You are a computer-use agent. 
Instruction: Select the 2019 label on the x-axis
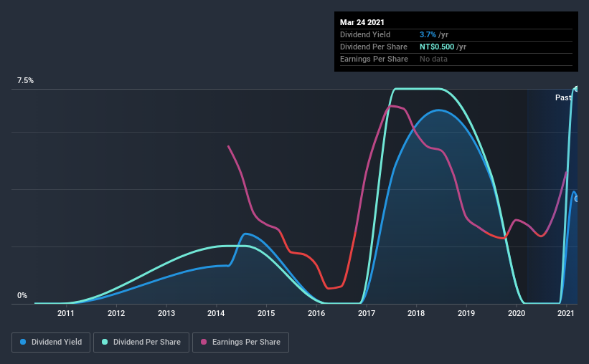(466, 313)
